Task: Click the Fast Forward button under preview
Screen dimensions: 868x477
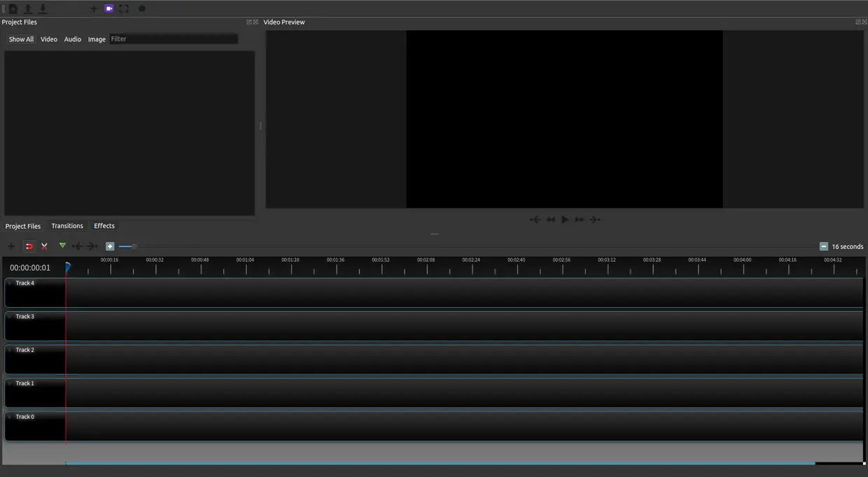Action: (580, 220)
